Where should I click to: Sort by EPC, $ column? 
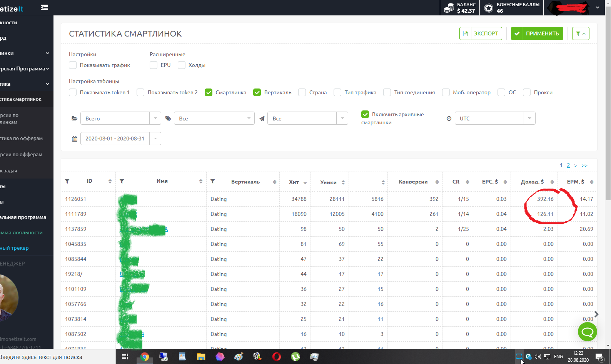(505, 182)
